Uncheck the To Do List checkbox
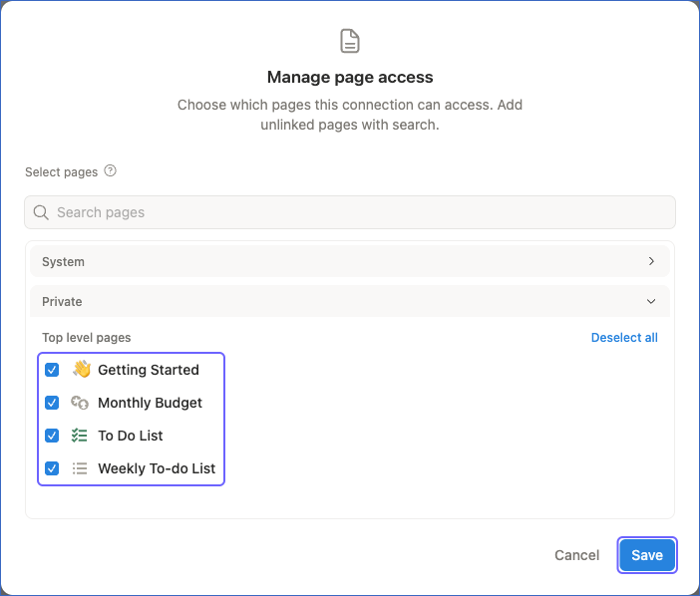 pyautogui.click(x=52, y=436)
